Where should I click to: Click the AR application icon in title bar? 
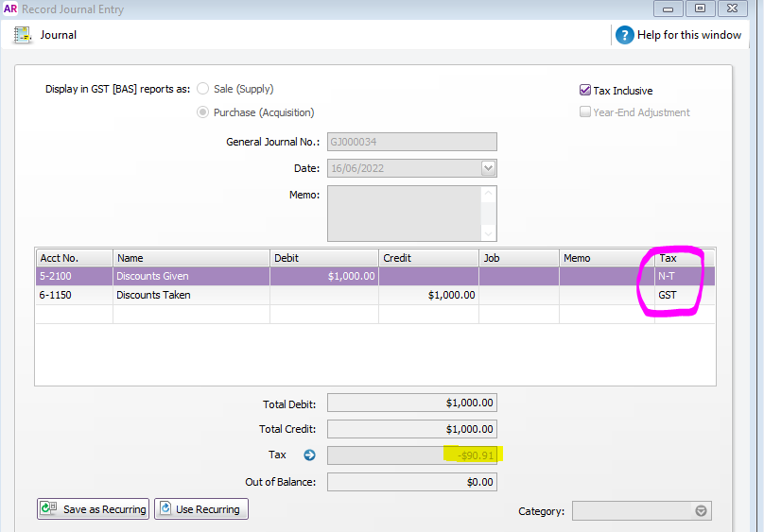point(10,9)
